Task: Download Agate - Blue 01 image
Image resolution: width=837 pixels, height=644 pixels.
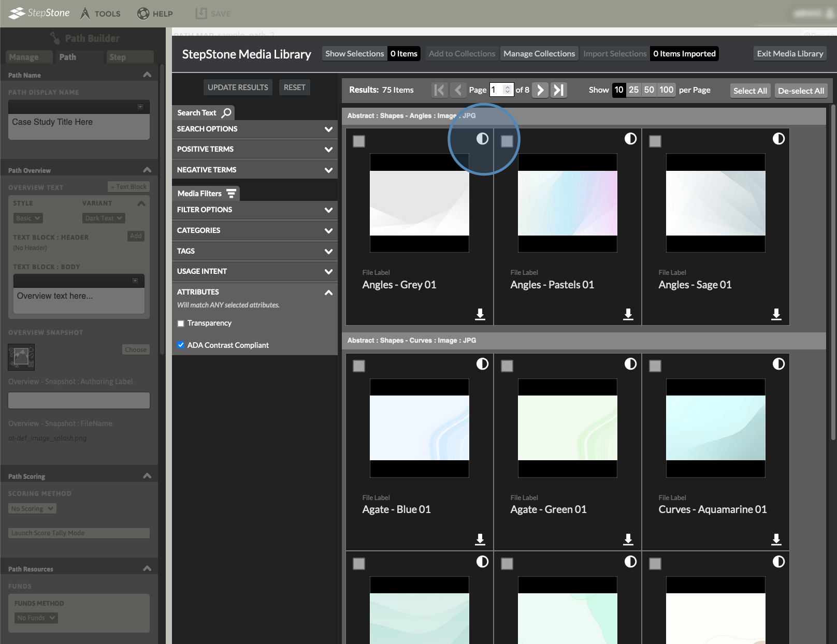Action: tap(480, 539)
